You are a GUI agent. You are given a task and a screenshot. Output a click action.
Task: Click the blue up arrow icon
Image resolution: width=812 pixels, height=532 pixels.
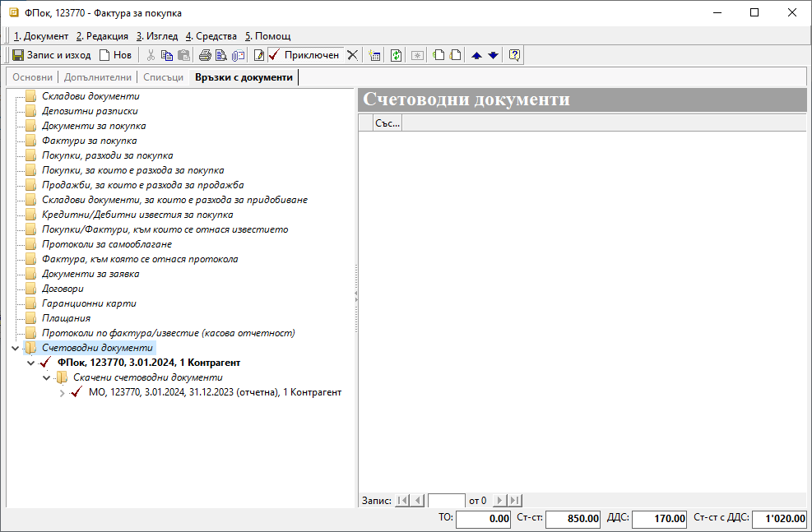pos(476,55)
